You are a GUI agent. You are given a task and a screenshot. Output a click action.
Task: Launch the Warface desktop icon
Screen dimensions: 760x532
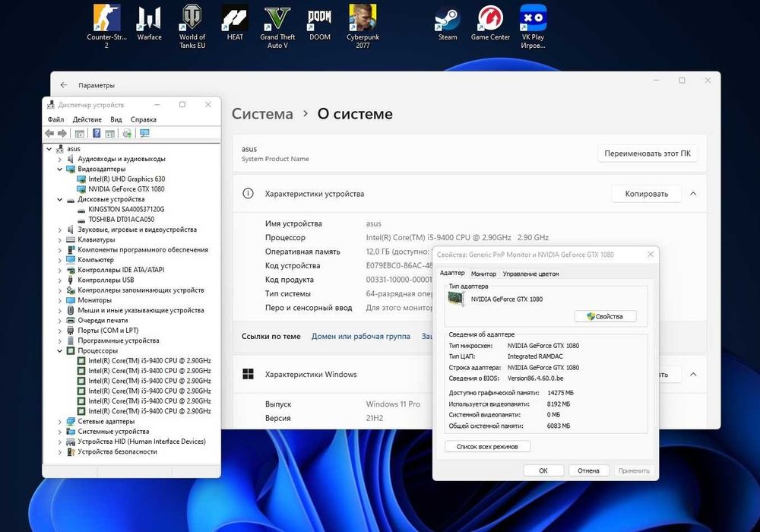[x=149, y=23]
